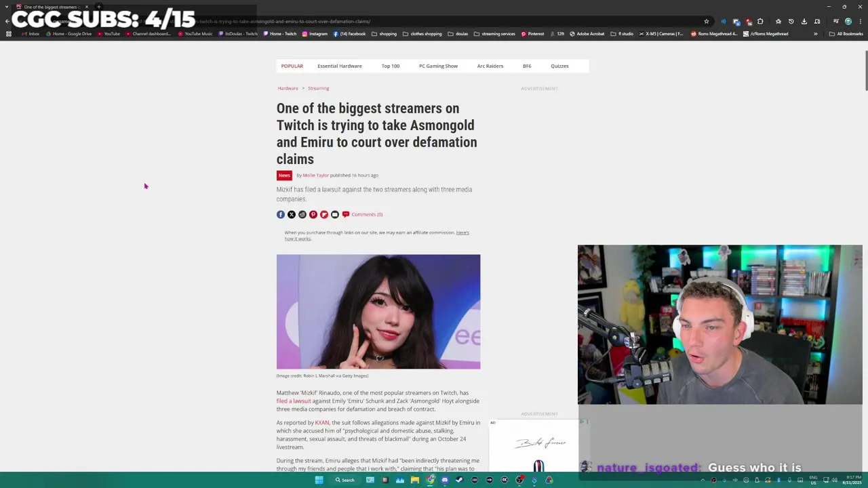Share the article on Flipboard

pyautogui.click(x=324, y=214)
